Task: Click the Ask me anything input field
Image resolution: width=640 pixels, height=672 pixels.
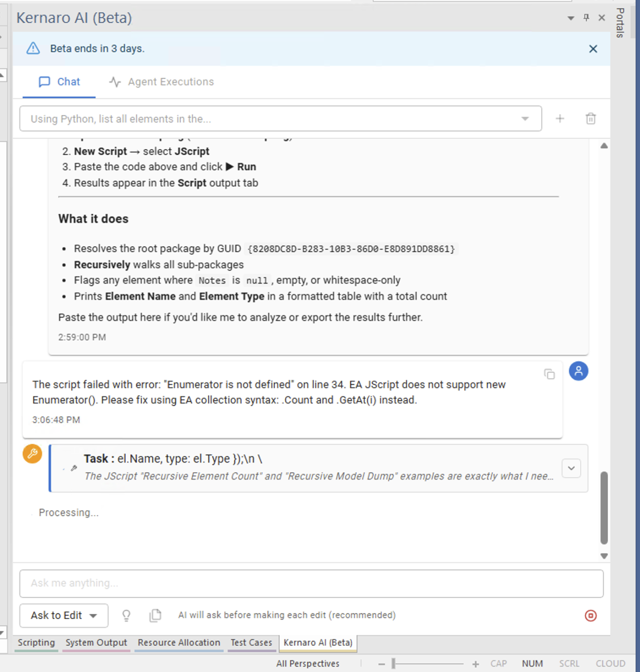Action: pos(311,583)
